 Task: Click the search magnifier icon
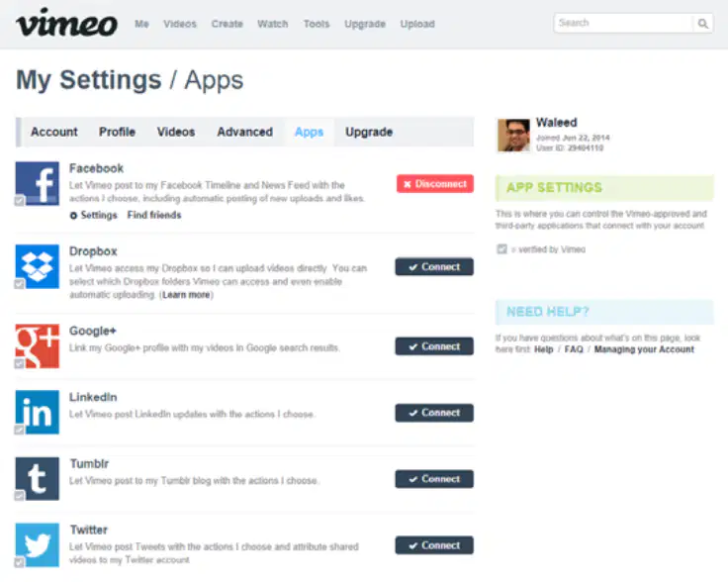[703, 23]
